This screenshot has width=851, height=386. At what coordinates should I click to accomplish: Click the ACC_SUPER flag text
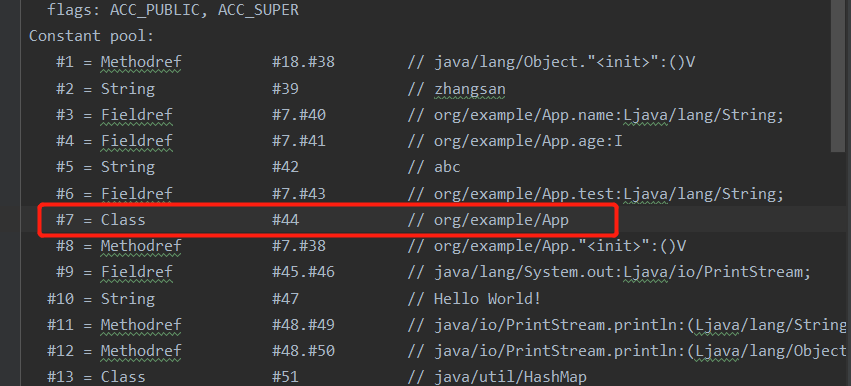tap(258, 10)
